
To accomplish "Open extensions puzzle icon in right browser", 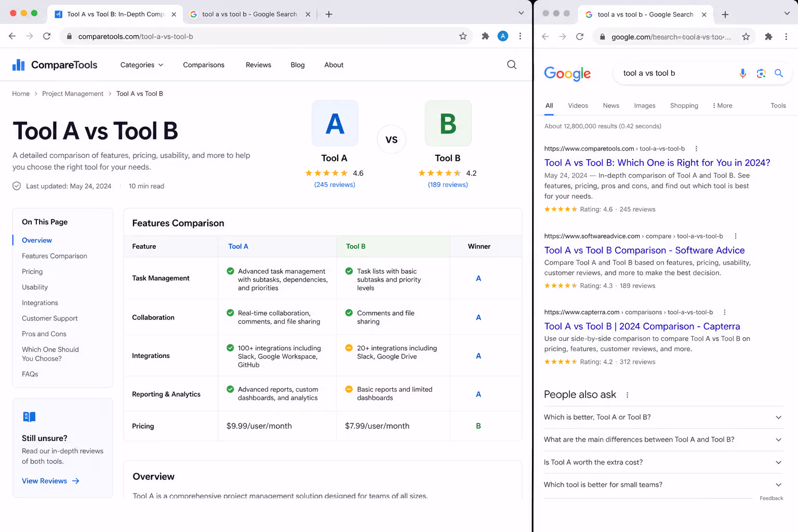I will [768, 36].
